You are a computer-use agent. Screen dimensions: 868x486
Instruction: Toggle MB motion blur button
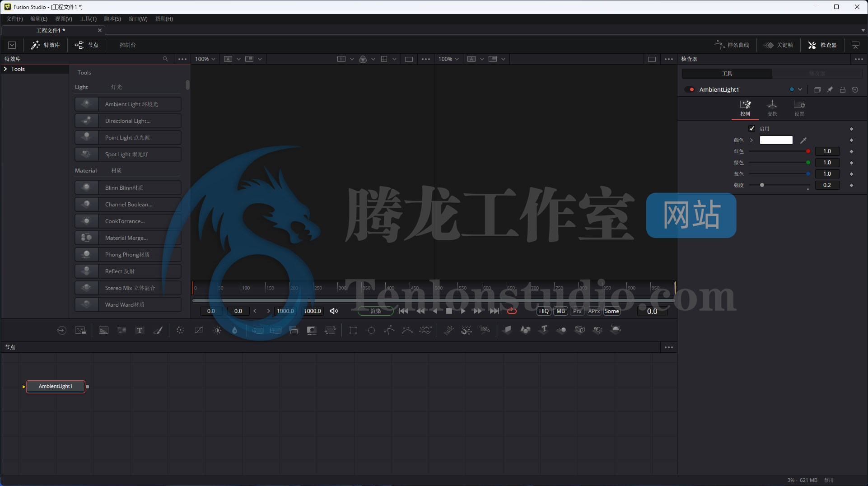click(x=560, y=311)
